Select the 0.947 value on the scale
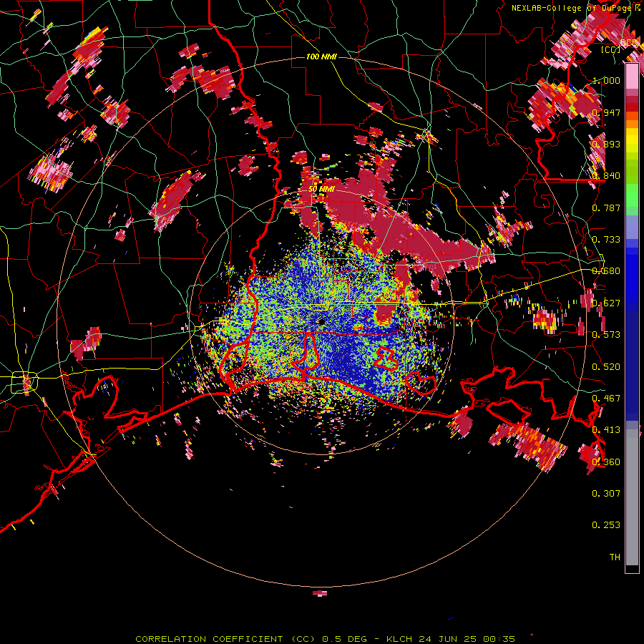Image resolution: width=644 pixels, height=644 pixels. [606, 112]
